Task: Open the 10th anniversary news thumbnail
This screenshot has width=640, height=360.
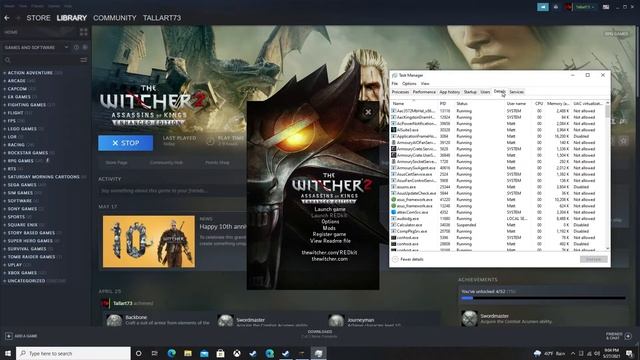Action: (149, 242)
